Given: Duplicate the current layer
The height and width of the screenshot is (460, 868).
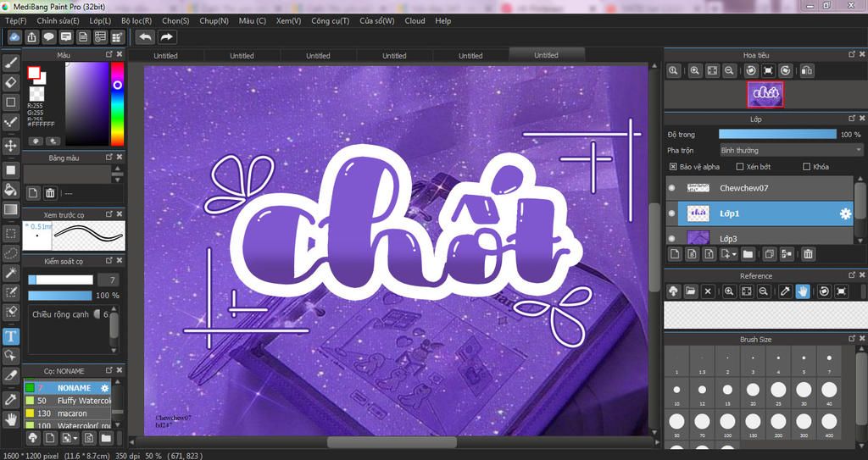Looking at the screenshot, I should pos(769,254).
